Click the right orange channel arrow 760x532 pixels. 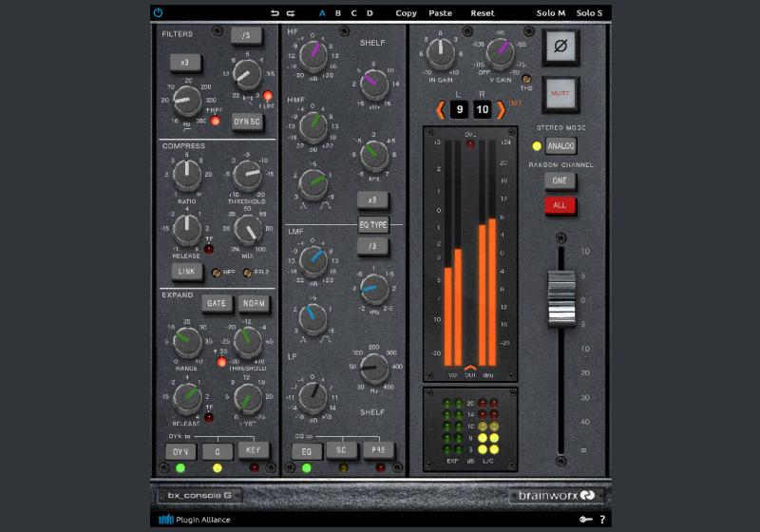pos(502,109)
